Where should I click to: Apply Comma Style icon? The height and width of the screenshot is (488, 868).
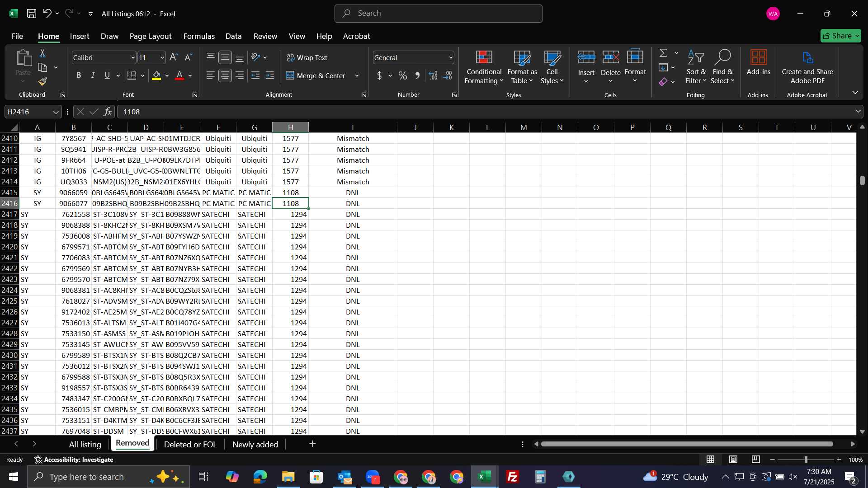coord(417,75)
